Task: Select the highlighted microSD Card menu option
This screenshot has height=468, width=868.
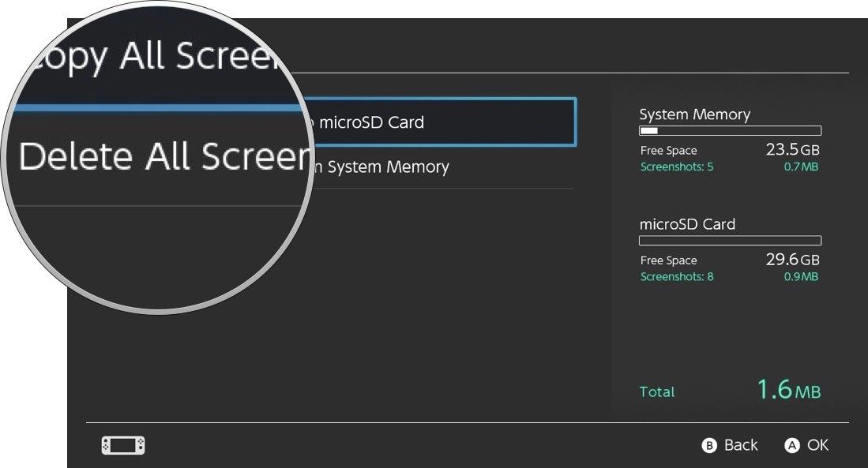Action: pyautogui.click(x=438, y=122)
